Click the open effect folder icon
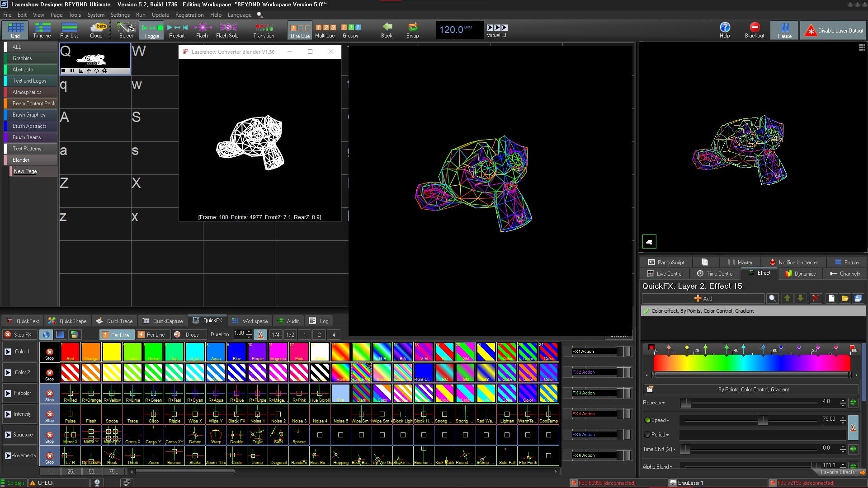 pyautogui.click(x=844, y=298)
